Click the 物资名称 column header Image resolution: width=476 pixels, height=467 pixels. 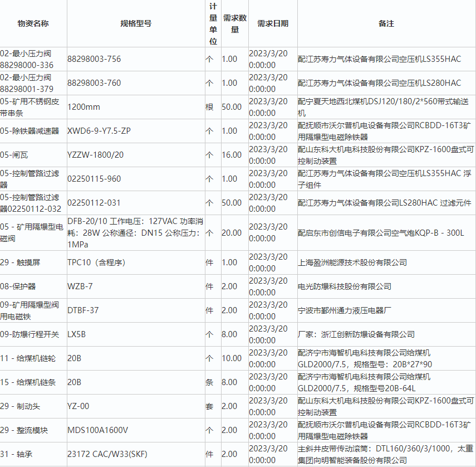[33, 23]
